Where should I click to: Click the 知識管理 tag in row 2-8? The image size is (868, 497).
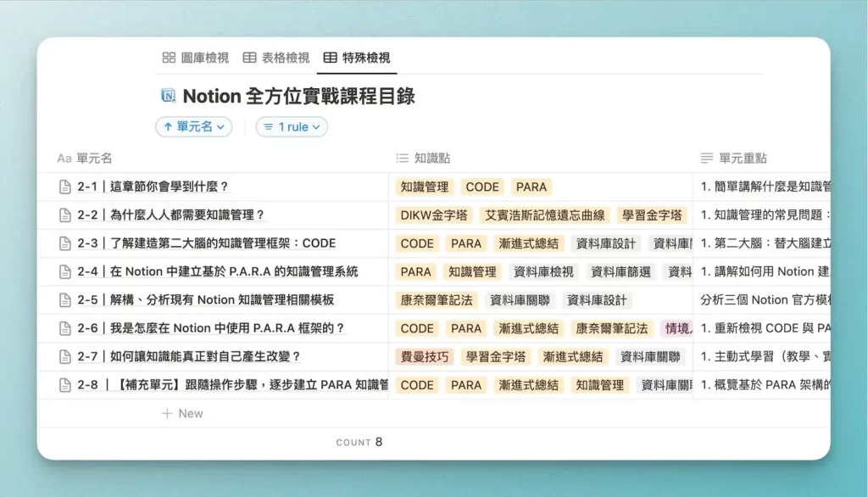(600, 385)
